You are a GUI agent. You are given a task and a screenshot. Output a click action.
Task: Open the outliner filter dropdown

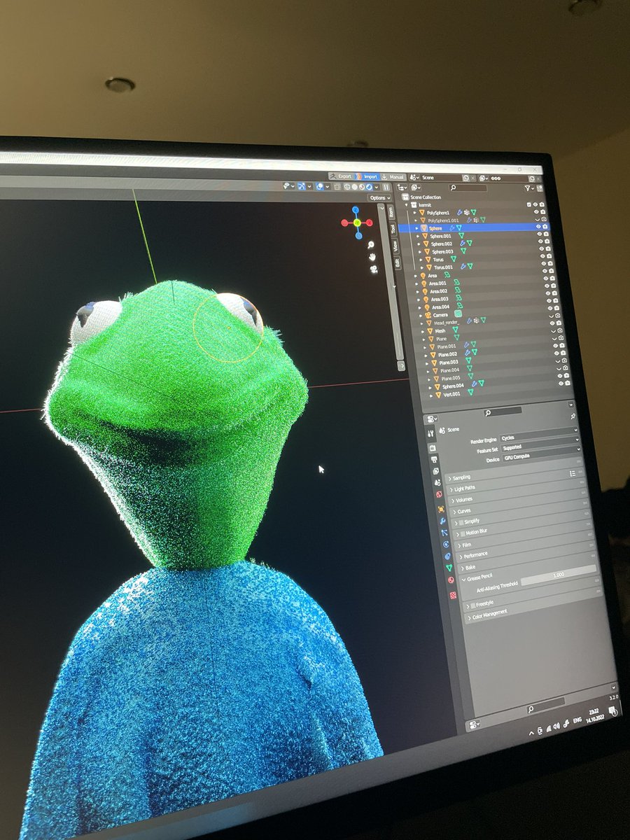tap(531, 188)
